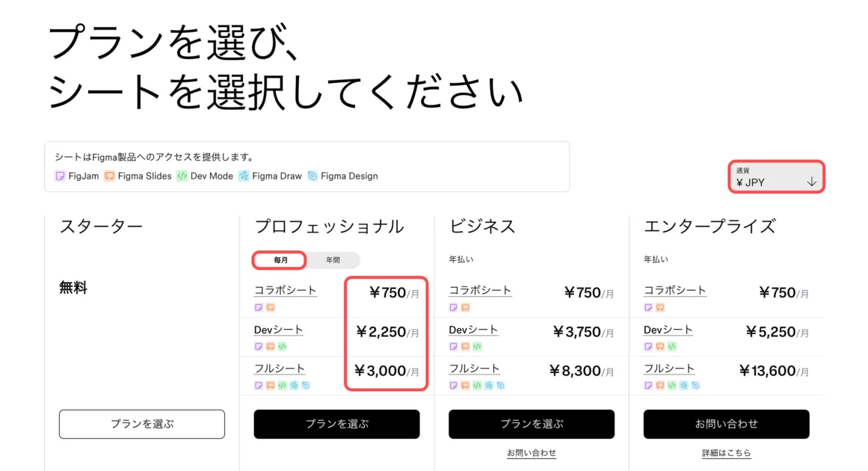Click the フルシート label in the ビジネス column

474,369
